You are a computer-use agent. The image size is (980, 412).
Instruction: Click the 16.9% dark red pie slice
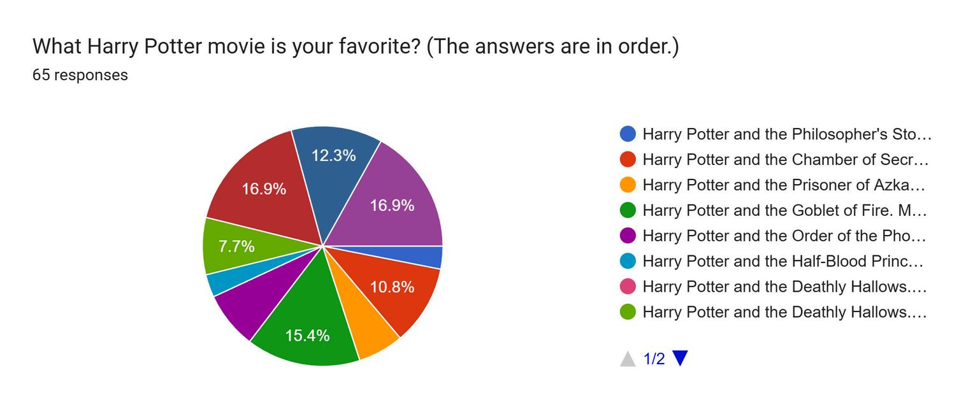click(264, 188)
